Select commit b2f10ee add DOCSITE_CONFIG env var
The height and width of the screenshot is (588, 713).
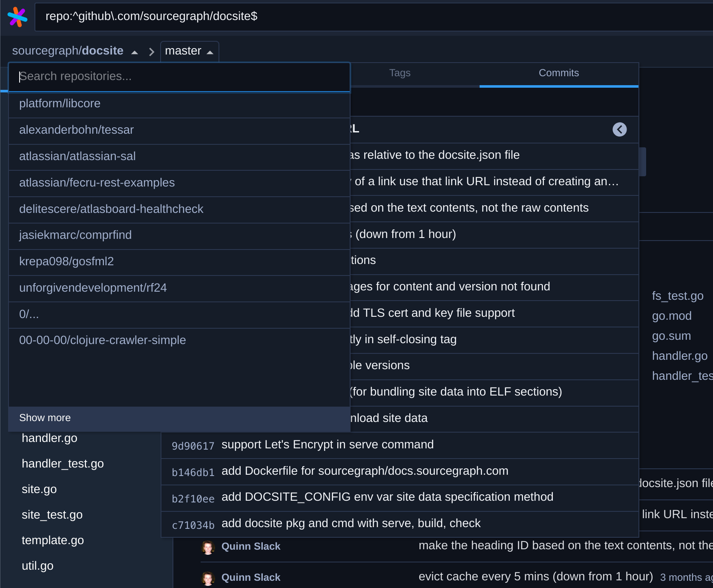pyautogui.click(x=400, y=498)
